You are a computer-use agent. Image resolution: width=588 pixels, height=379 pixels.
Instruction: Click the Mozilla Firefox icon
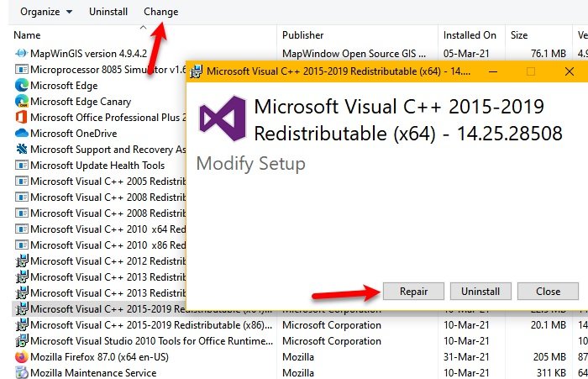tap(22, 356)
